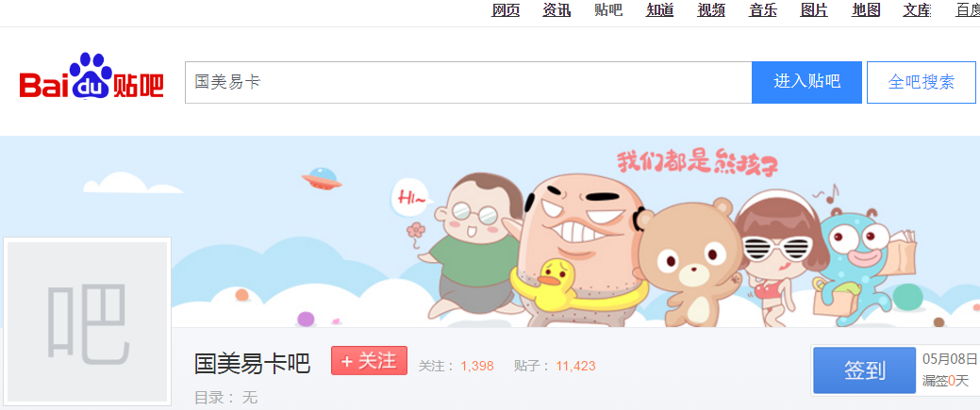Click the 音乐 link
The image size is (980, 410).
point(763,10)
